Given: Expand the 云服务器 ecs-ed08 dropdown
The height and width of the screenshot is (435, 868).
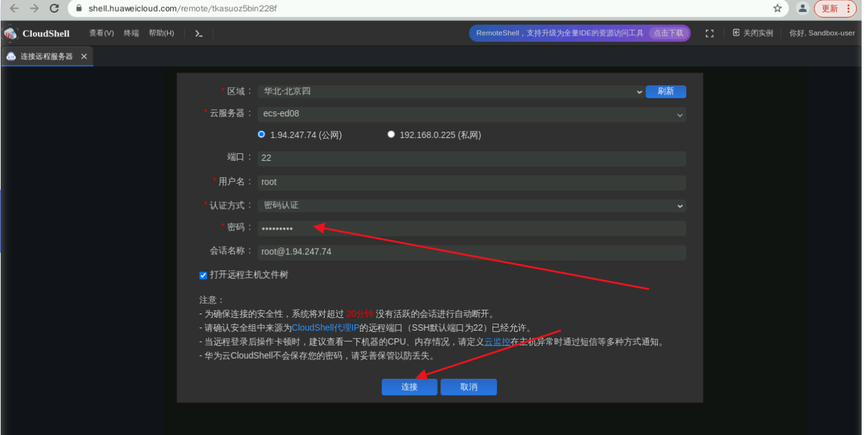Looking at the screenshot, I should tap(471, 114).
